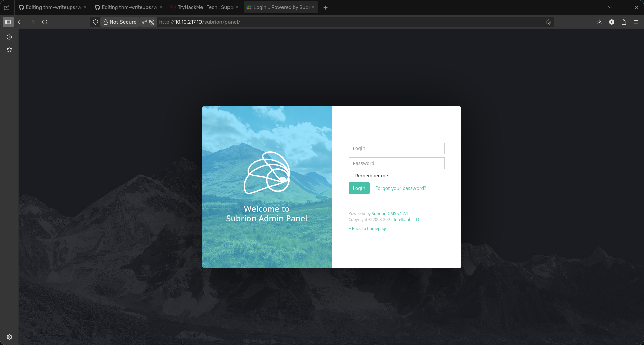Close the second Editing thm-writeups tab

pos(161,7)
